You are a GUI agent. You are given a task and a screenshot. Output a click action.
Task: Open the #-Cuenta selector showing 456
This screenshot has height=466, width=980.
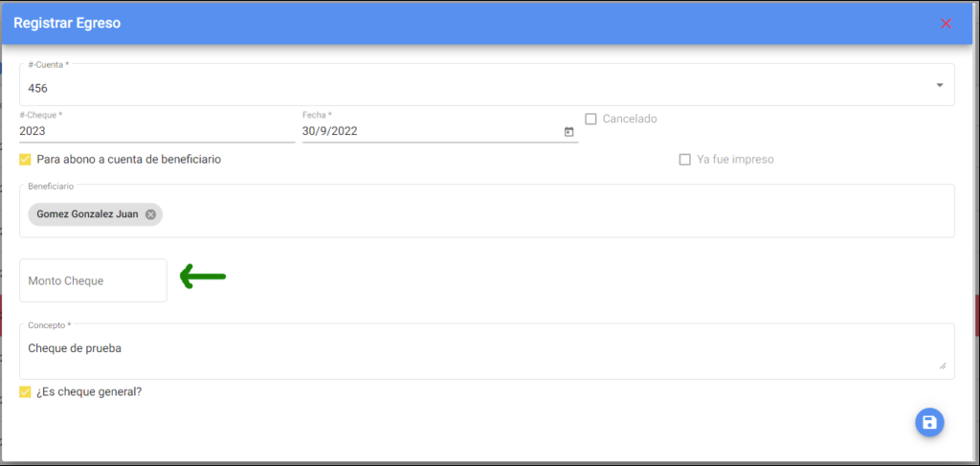(487, 85)
